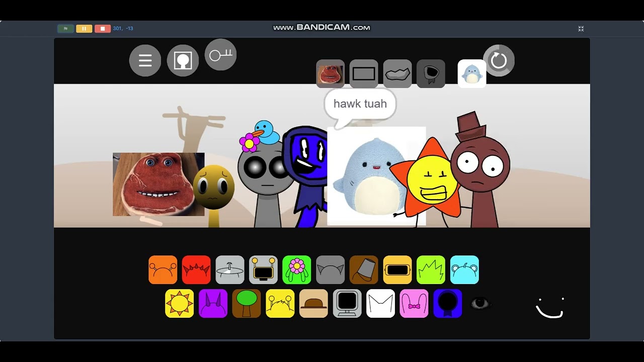Click the blue duck on gray head

[x=266, y=132]
